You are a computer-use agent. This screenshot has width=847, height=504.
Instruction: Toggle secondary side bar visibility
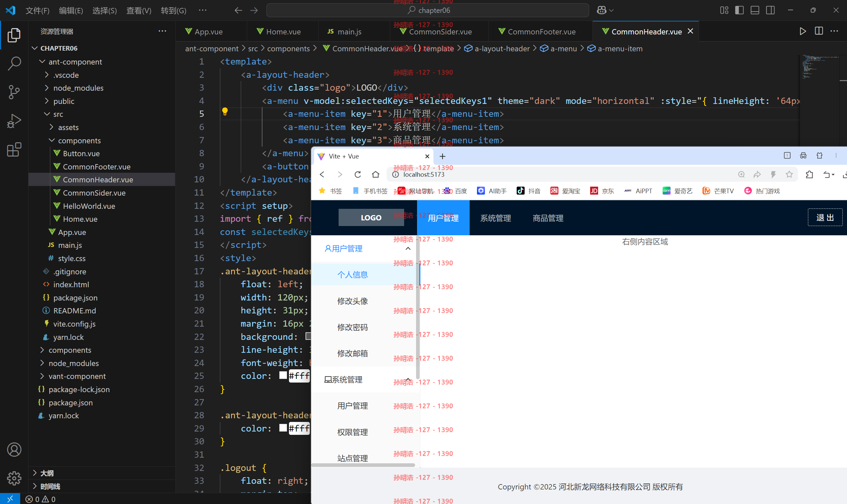pyautogui.click(x=770, y=10)
